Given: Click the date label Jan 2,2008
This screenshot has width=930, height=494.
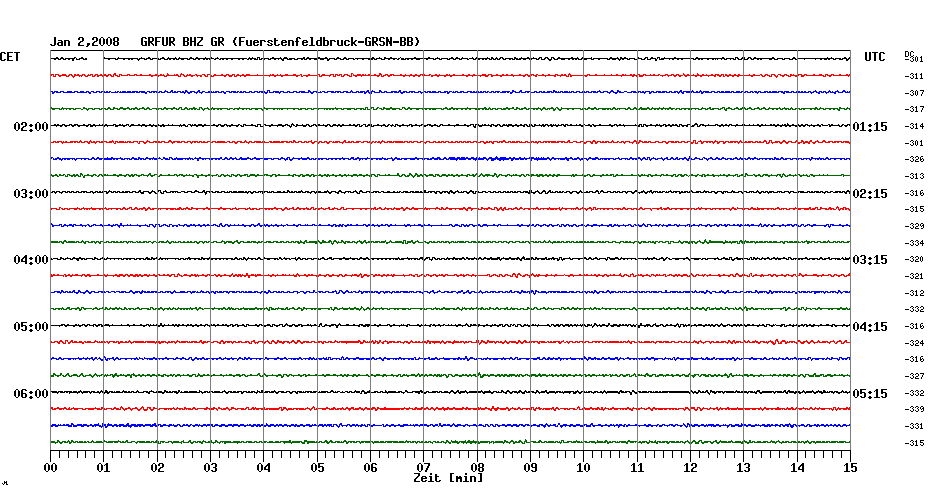Looking at the screenshot, I should coord(84,42).
